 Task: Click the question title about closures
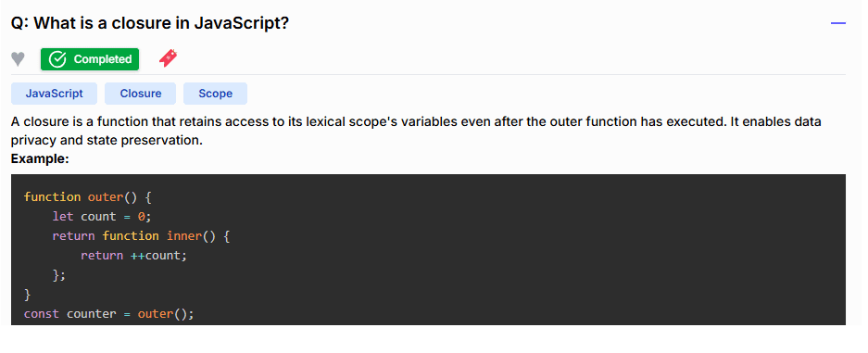150,23
